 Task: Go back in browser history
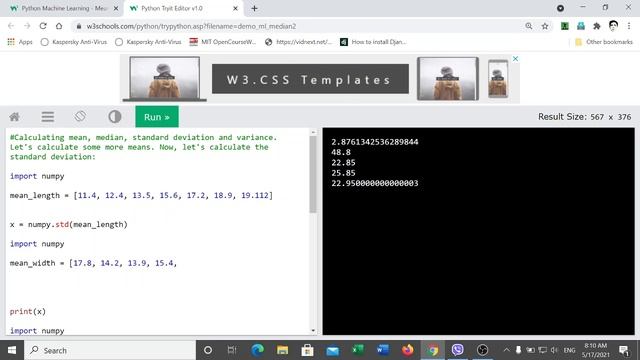pos(11,26)
